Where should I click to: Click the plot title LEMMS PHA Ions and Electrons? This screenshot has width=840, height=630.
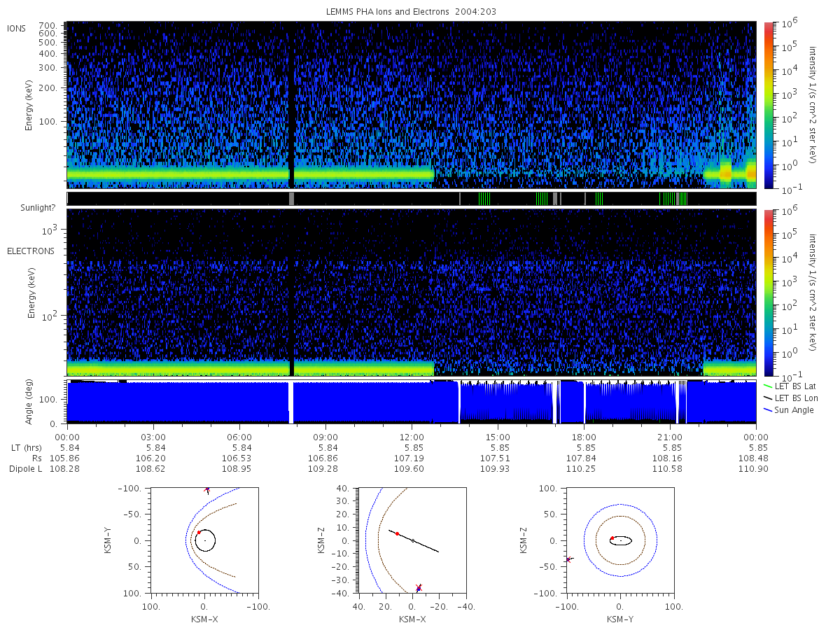(391, 12)
